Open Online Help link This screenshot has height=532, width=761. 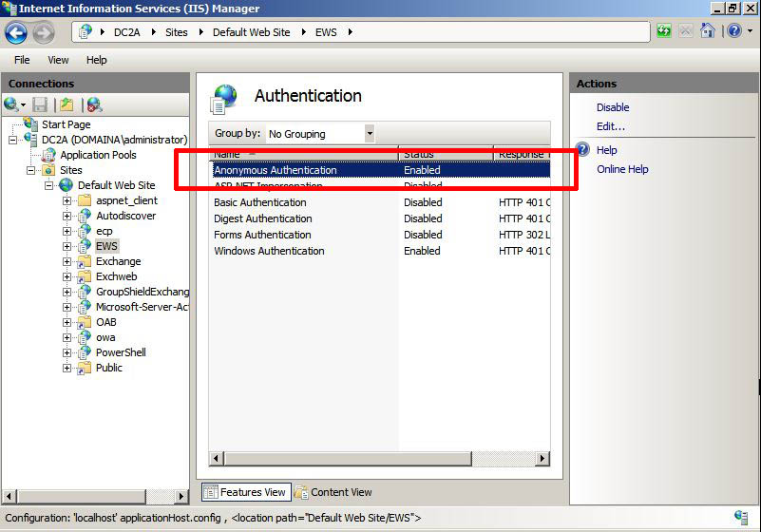click(622, 169)
